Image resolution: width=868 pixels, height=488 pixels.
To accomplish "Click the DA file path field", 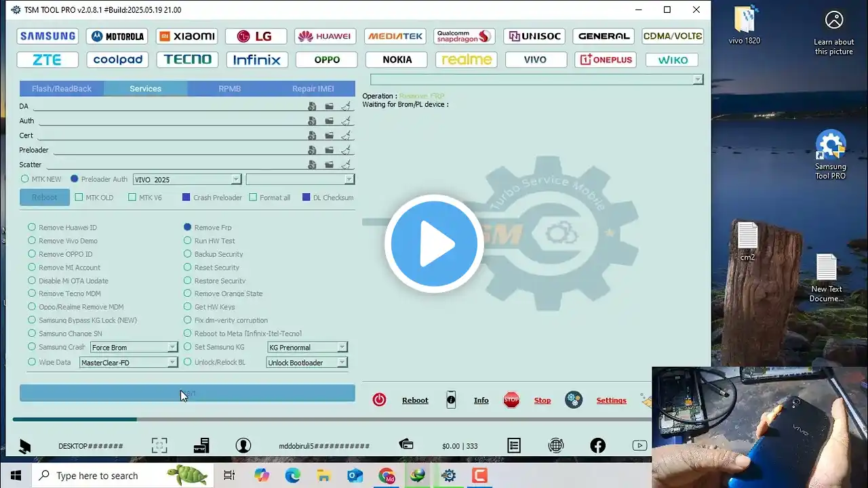I will tap(169, 106).
